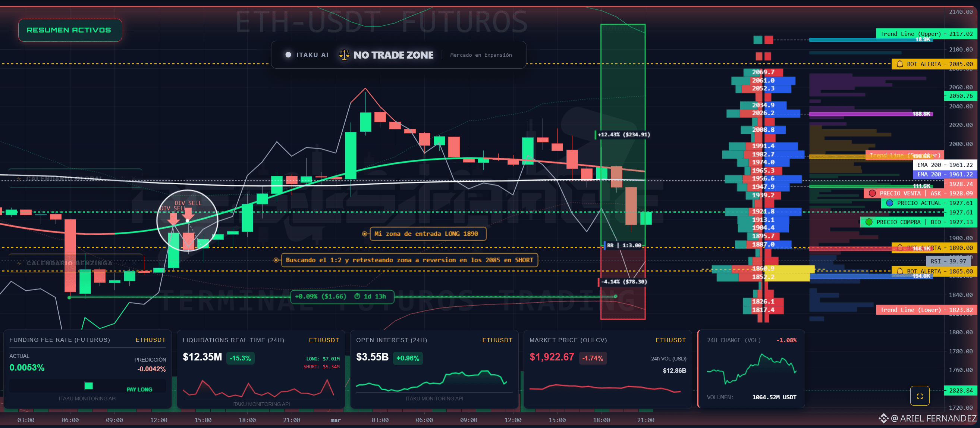Click the 2069.7 volume profile level
The image size is (980, 428).
[763, 72]
